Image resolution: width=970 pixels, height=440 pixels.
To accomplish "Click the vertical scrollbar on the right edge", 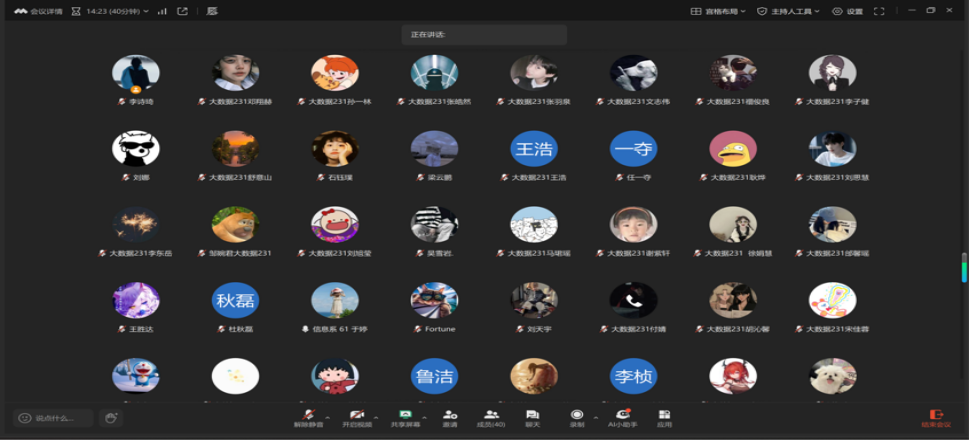I will [964, 267].
